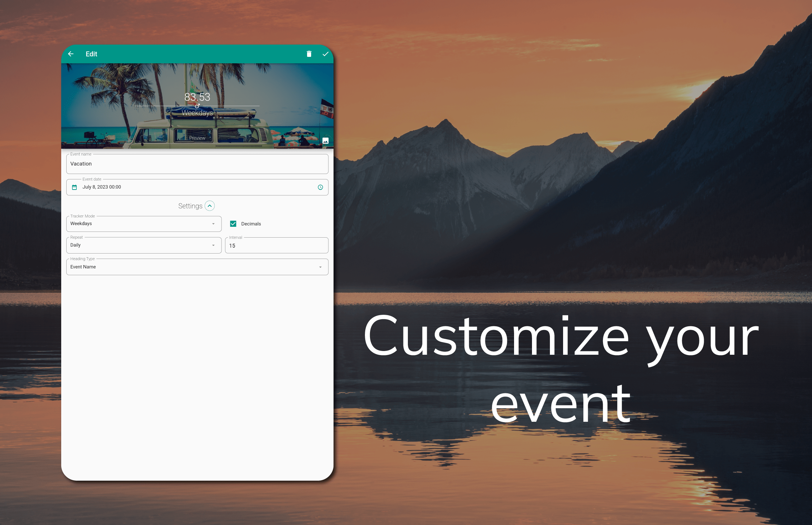Toggle the Decimals checkbox
This screenshot has height=525, width=812.
click(233, 224)
